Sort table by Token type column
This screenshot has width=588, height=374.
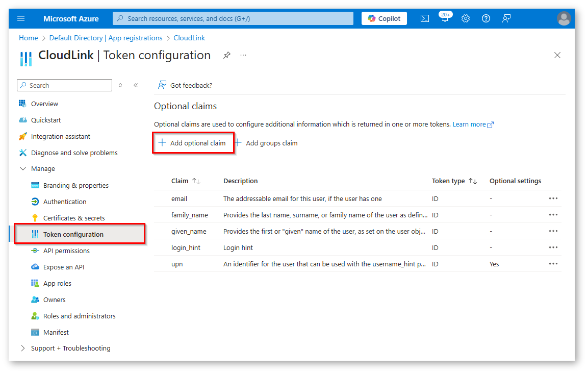click(x=454, y=181)
